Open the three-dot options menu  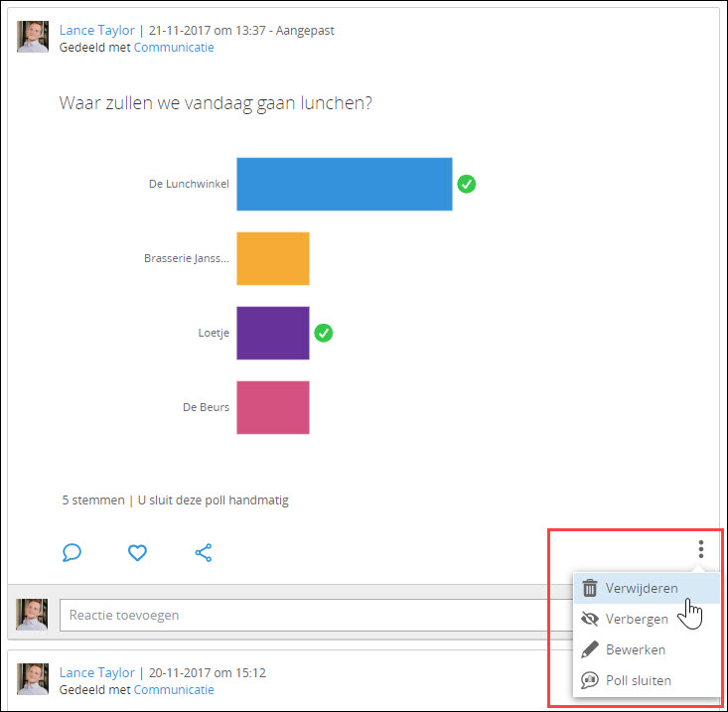coord(700,549)
